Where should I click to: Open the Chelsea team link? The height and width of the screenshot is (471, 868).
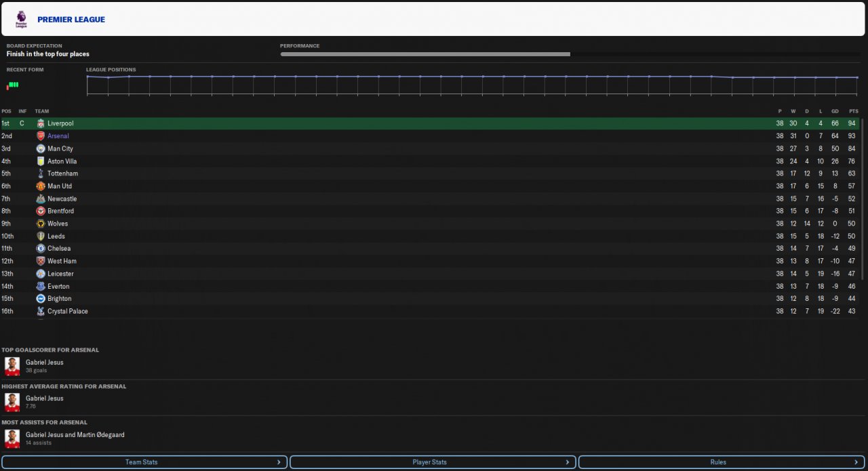pyautogui.click(x=59, y=249)
